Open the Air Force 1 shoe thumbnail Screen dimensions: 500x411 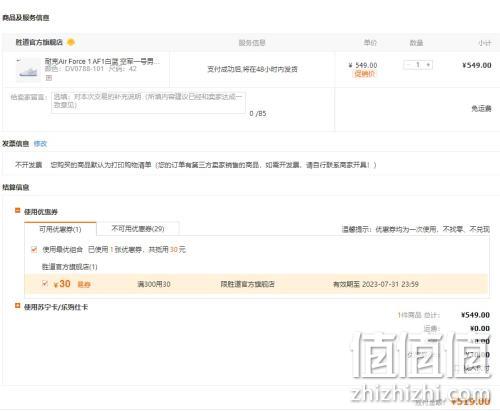tap(28, 69)
